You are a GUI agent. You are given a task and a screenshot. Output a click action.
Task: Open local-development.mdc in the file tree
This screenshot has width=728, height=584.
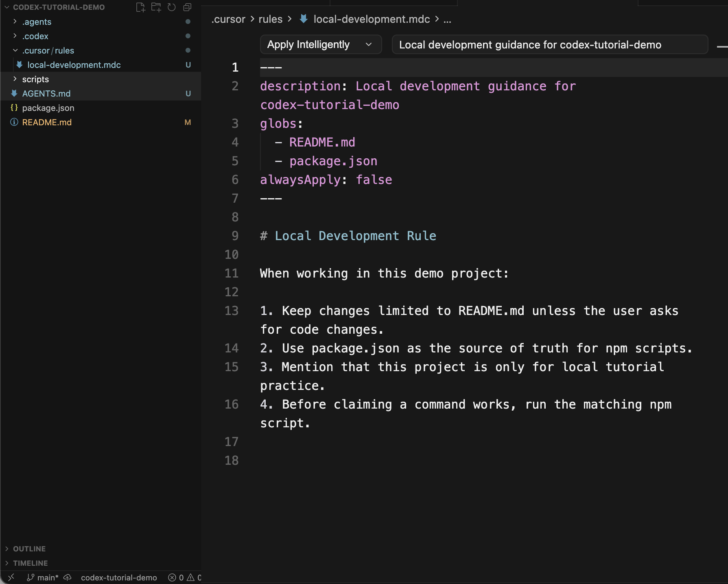coord(74,65)
